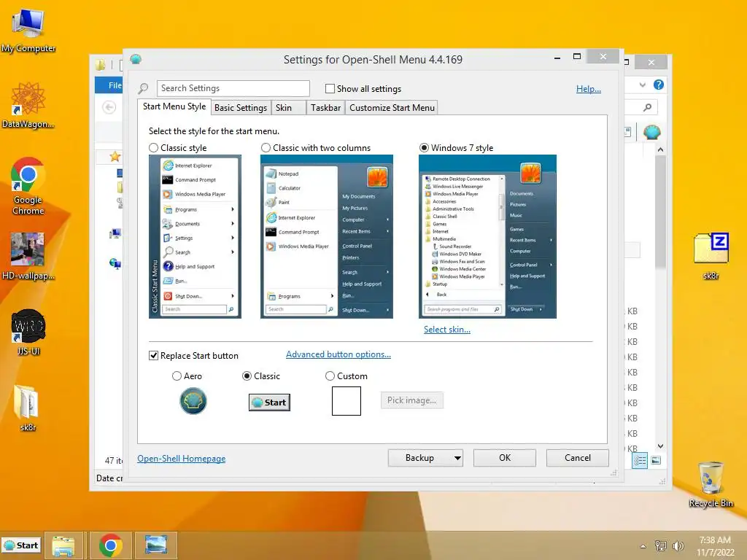747x560 pixels.
Task: Open the sk8r zip archive on right
Action: 711,256
